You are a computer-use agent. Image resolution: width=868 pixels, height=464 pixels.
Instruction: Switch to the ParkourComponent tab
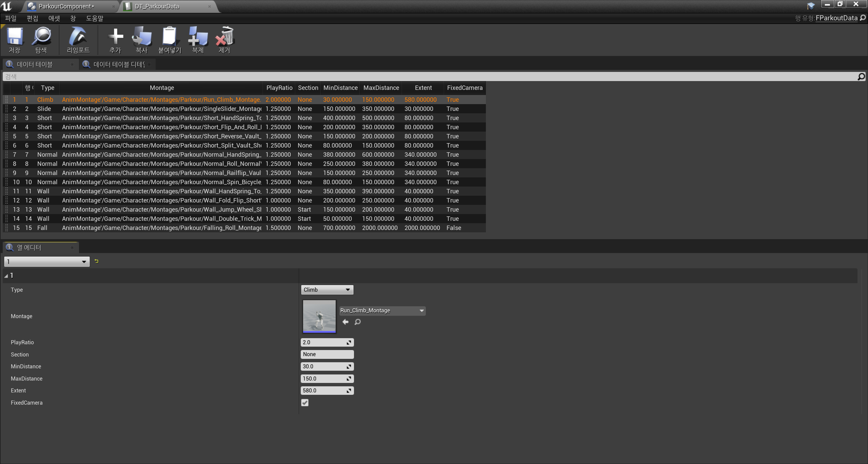(66, 6)
